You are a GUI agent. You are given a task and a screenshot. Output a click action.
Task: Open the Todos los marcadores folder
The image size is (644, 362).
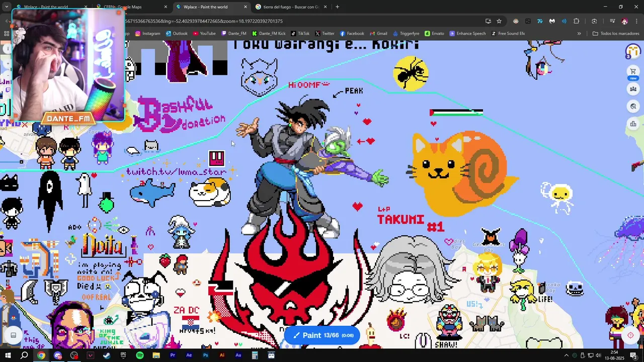[616, 34]
